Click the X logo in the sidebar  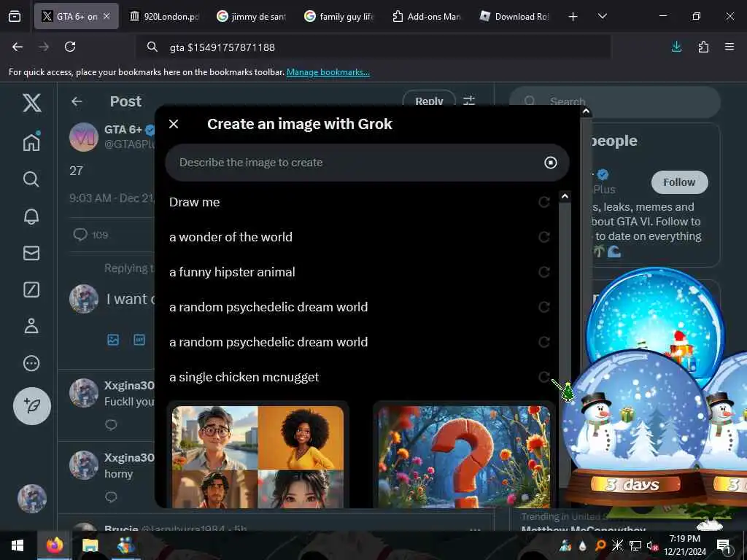32,102
